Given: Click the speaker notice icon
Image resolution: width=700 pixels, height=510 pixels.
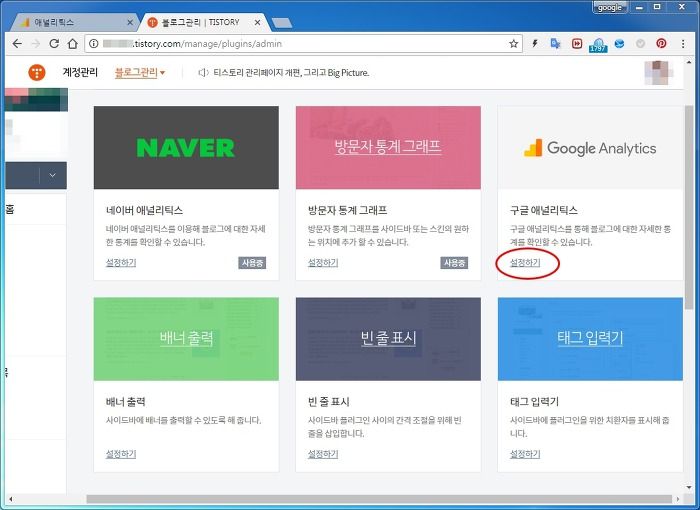Looking at the screenshot, I should 203,72.
